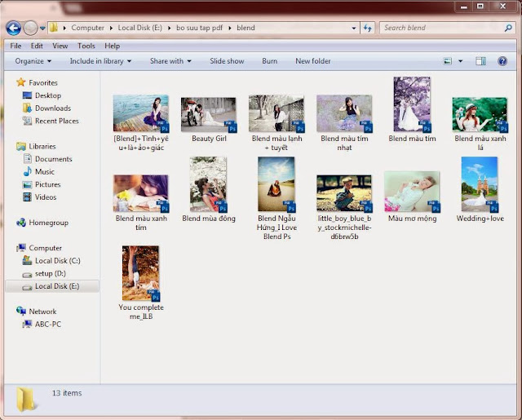Open the Tools menu
522x420 pixels.
[86, 46]
